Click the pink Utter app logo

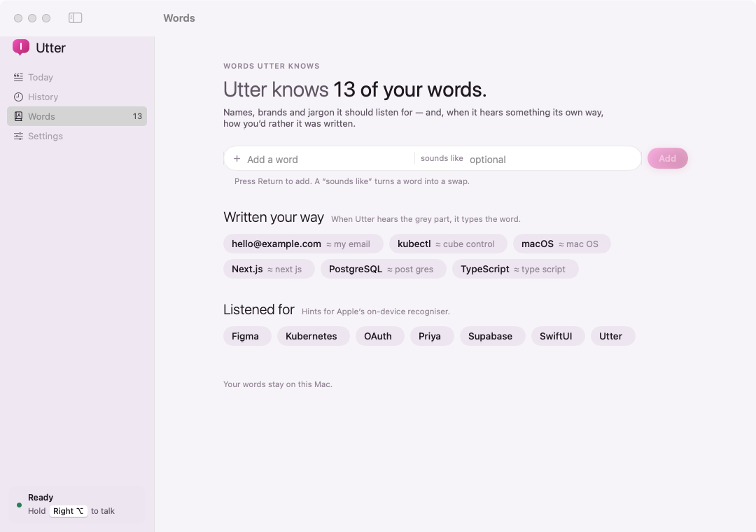click(21, 48)
